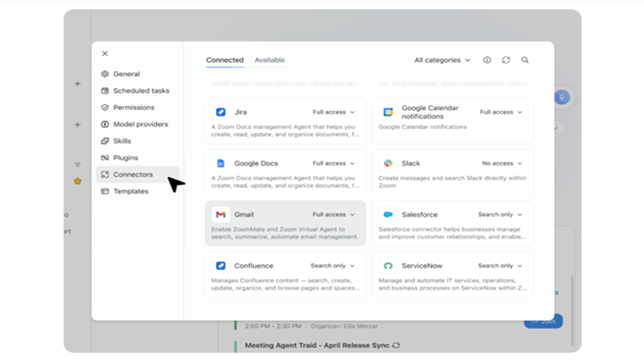
Task: Click the yellow star in background sidebar
Action: coord(77,181)
